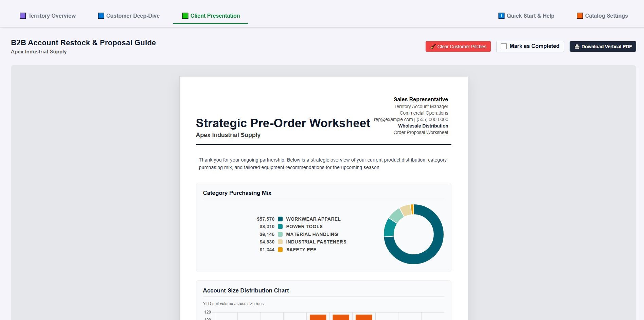This screenshot has width=644, height=320.
Task: Select the Client Presentation tab
Action: pyautogui.click(x=211, y=16)
